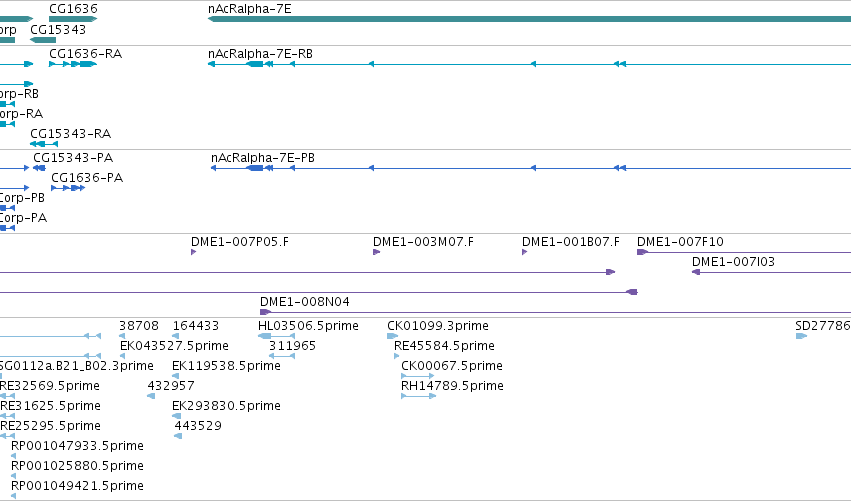
Task: Select the SD27786 arrow glyph
Action: [801, 336]
